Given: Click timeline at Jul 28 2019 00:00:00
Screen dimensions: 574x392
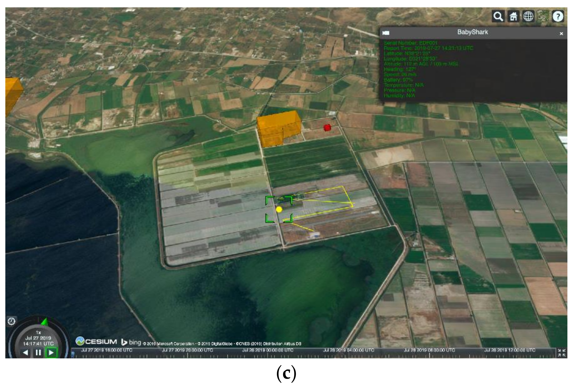Looking at the screenshot, I should (x=268, y=355).
